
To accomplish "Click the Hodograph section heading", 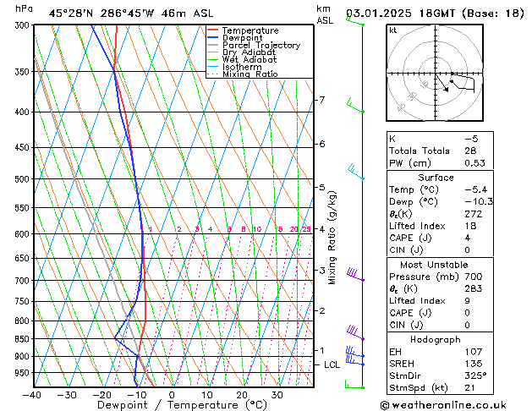I will (x=436, y=339).
